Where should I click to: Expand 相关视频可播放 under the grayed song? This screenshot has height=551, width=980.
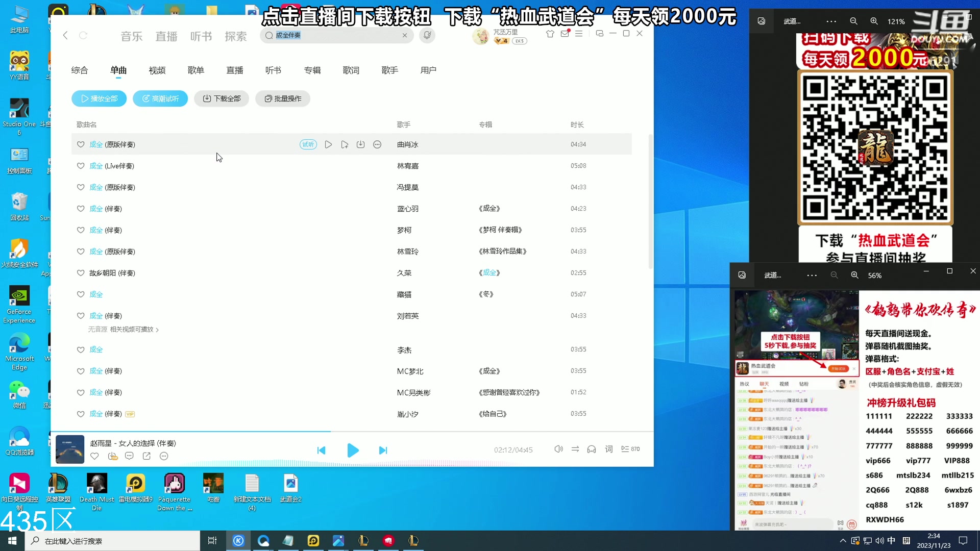pyautogui.click(x=134, y=330)
